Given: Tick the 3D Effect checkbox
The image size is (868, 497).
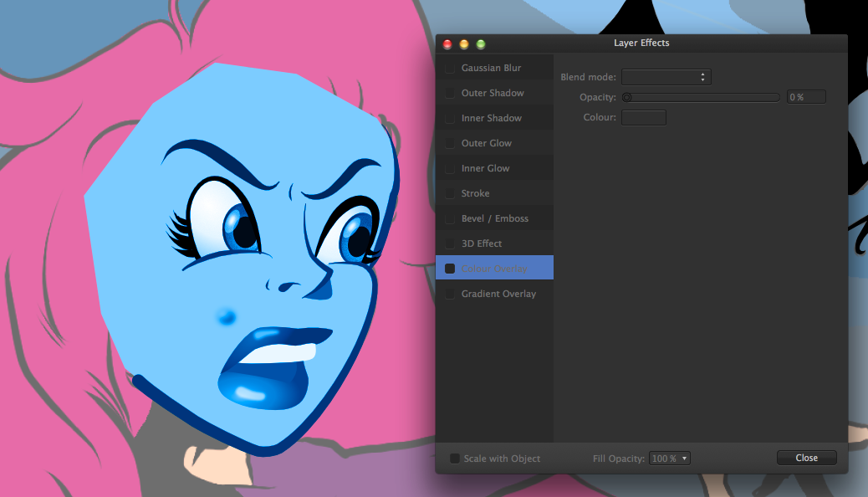Looking at the screenshot, I should coord(450,243).
